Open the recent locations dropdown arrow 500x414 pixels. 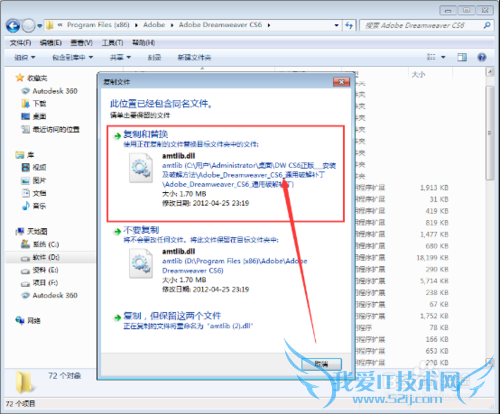coord(40,26)
